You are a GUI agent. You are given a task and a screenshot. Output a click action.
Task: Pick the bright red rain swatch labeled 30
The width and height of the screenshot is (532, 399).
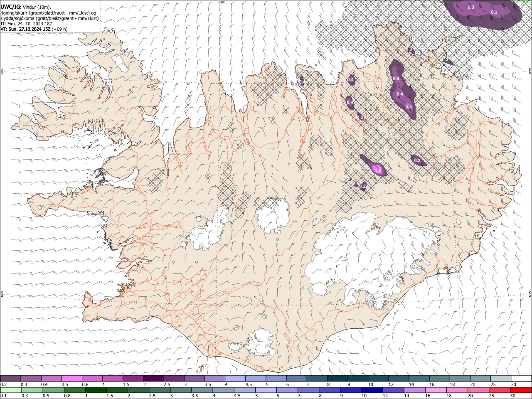[x=520, y=390]
